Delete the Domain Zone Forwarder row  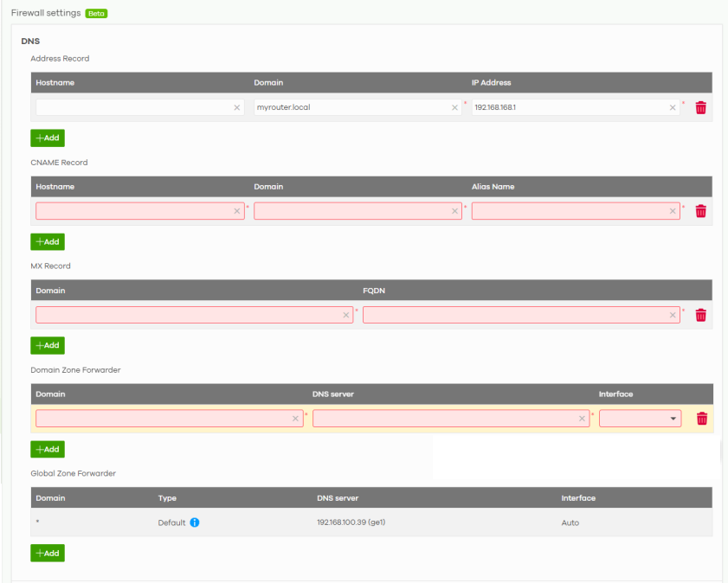tap(701, 420)
